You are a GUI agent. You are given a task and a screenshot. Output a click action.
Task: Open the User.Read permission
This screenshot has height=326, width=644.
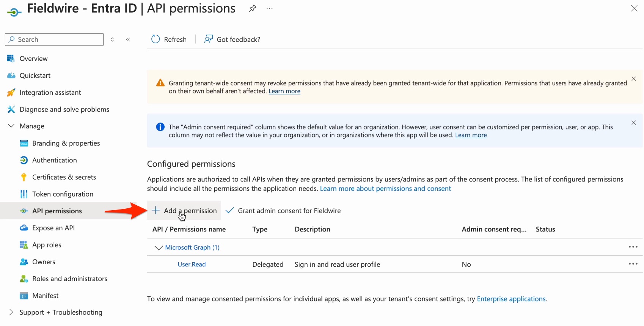coord(192,265)
